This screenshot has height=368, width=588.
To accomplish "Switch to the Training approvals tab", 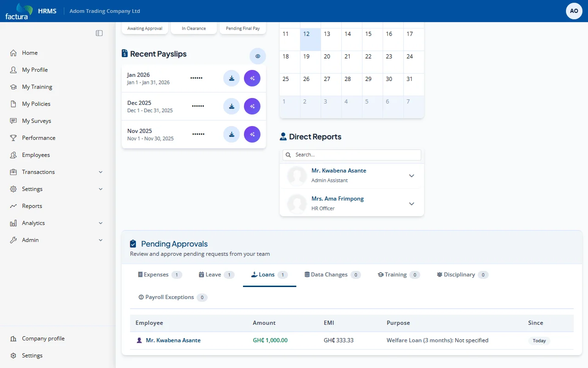I will tap(399, 275).
